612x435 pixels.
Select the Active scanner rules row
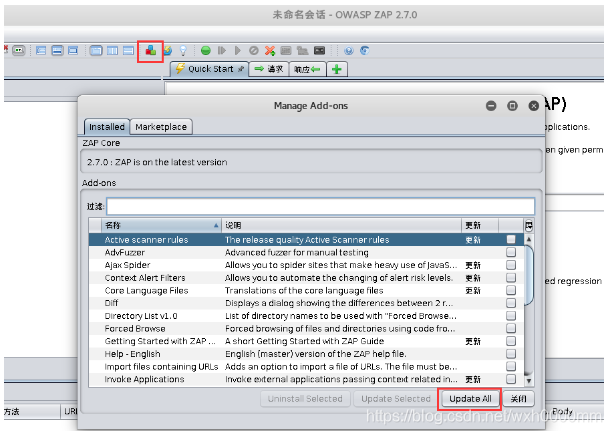[x=306, y=240]
